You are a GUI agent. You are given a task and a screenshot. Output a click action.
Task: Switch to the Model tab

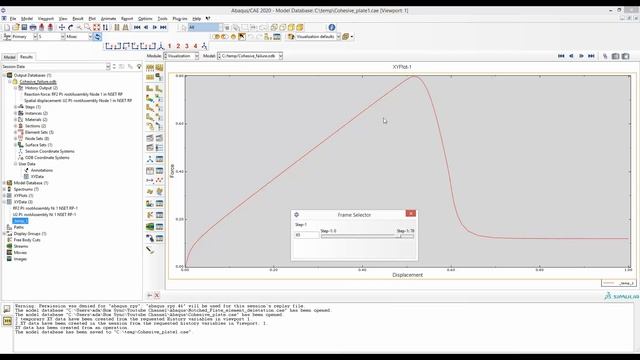(x=9, y=57)
